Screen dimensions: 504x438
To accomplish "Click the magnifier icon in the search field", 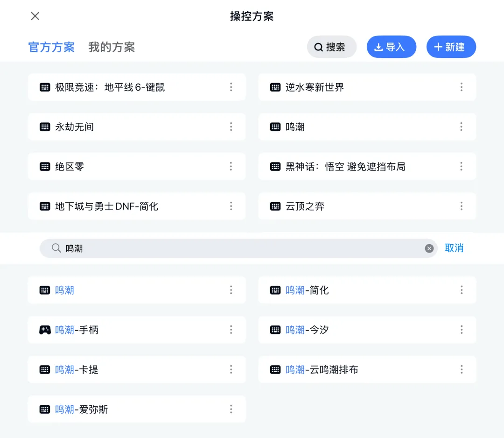I will 56,248.
